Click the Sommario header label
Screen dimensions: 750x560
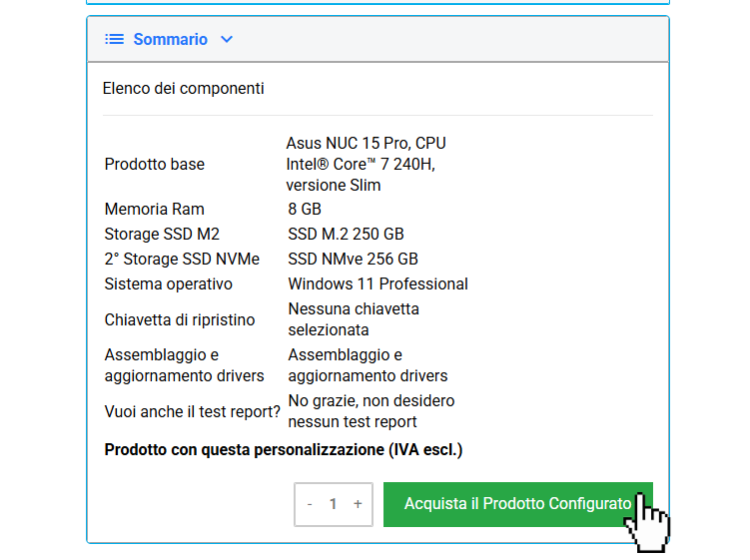(170, 40)
